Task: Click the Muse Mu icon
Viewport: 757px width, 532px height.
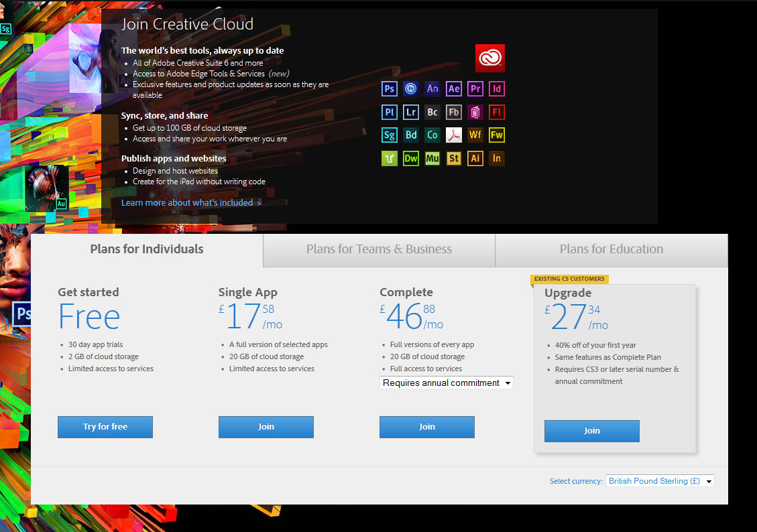Action: (432, 158)
